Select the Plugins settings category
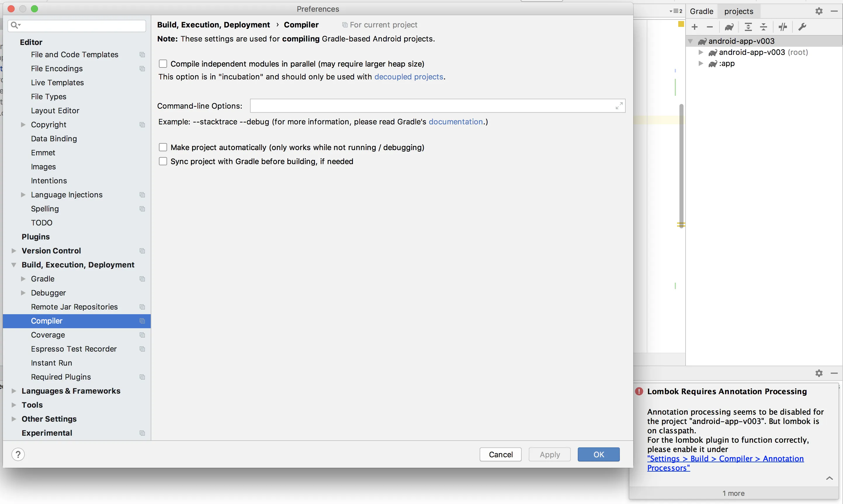Image resolution: width=843 pixels, height=504 pixels. [x=36, y=237]
